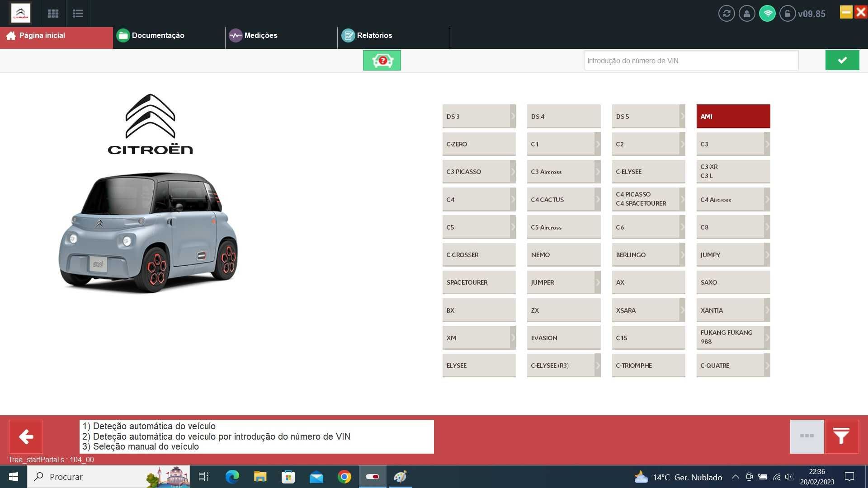Click the Citroën logo icon at top-left

[x=21, y=13]
